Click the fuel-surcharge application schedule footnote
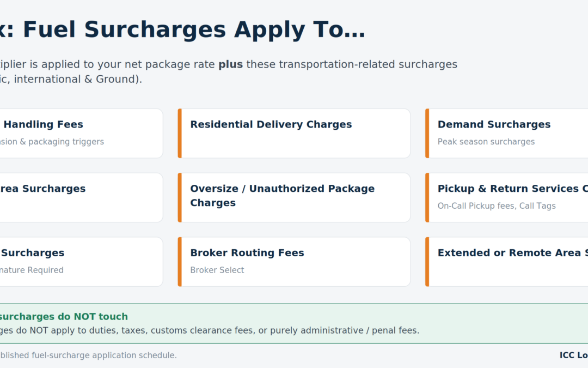The width and height of the screenshot is (588, 368). pos(88,355)
